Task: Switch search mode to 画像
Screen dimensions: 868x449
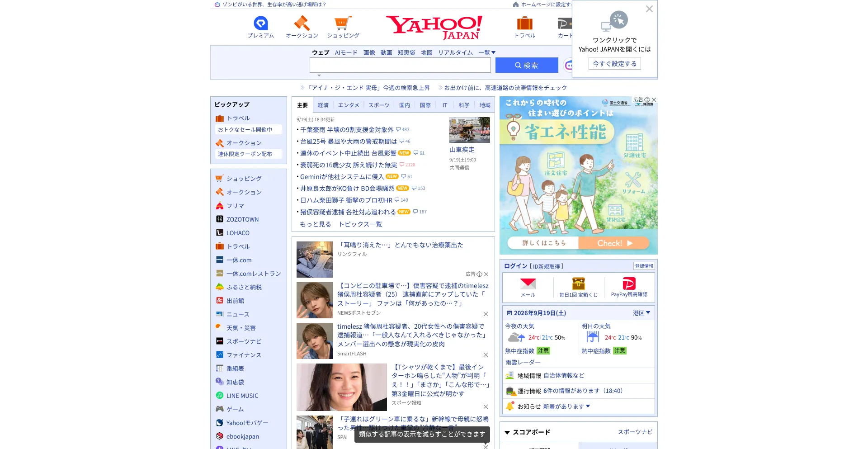Action: coord(369,52)
